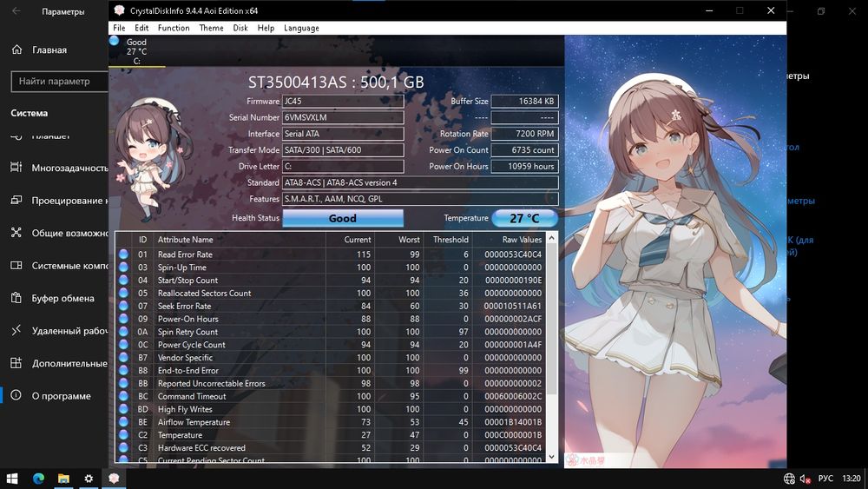Click the status icon for Power Cycle Count
This screenshot has height=489, width=868.
(x=123, y=345)
